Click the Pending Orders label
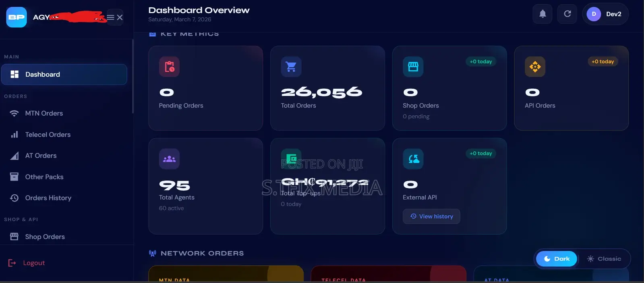 tap(181, 106)
